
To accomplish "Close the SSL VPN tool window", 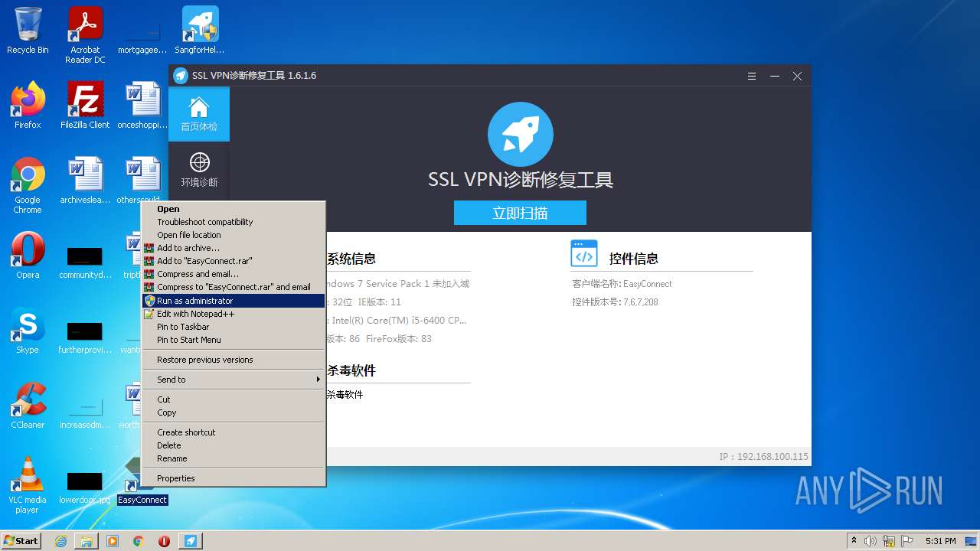I will pyautogui.click(x=797, y=76).
